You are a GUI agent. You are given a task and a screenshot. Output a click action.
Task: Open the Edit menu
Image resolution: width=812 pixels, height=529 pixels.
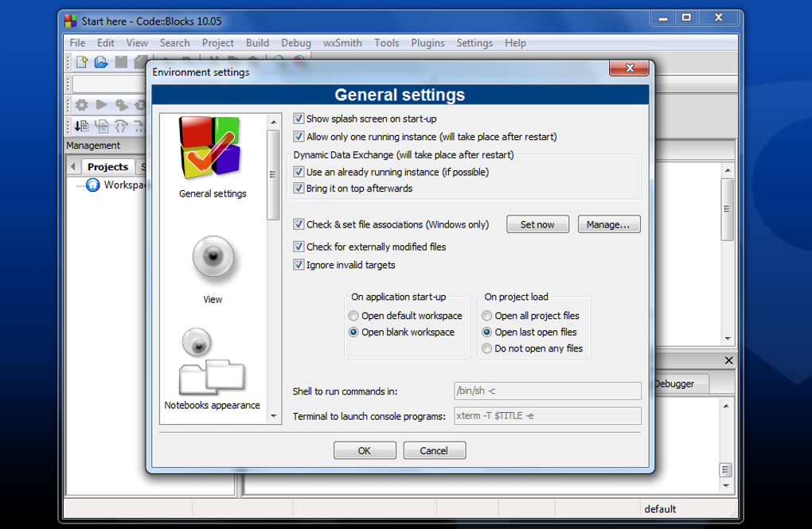(x=106, y=43)
